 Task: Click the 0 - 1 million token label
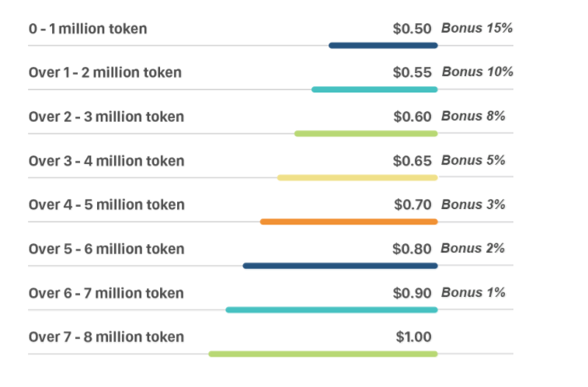[x=88, y=29]
